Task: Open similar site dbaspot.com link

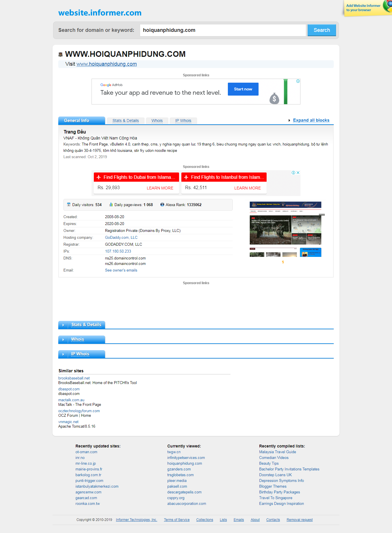Action: 69,389
